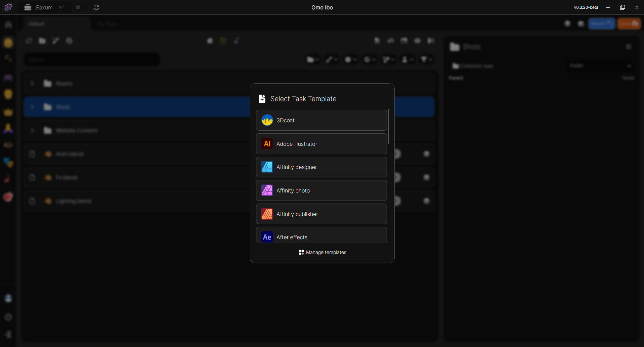Open the assignee person filter dropdown
Screen dimensions: 644x347
pos(407,59)
